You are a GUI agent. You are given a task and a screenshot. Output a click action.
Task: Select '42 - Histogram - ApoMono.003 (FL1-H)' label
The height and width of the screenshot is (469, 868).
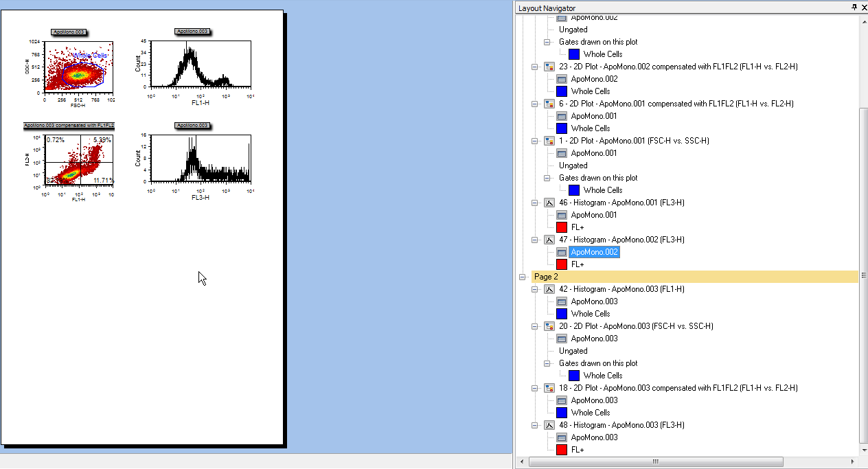tap(621, 289)
